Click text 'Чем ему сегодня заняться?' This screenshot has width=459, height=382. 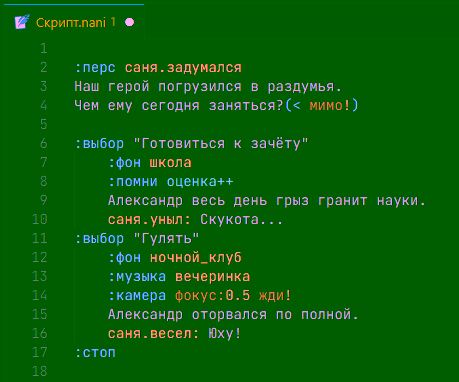(x=179, y=106)
